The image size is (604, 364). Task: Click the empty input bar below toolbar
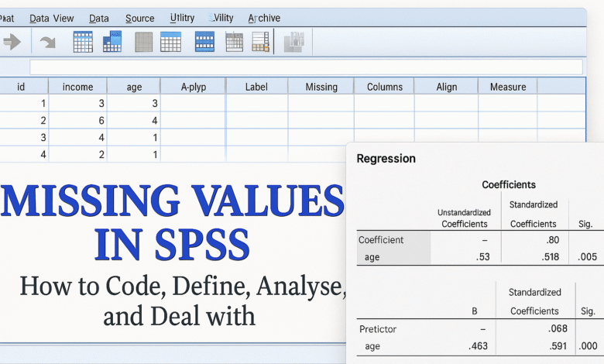pos(306,67)
